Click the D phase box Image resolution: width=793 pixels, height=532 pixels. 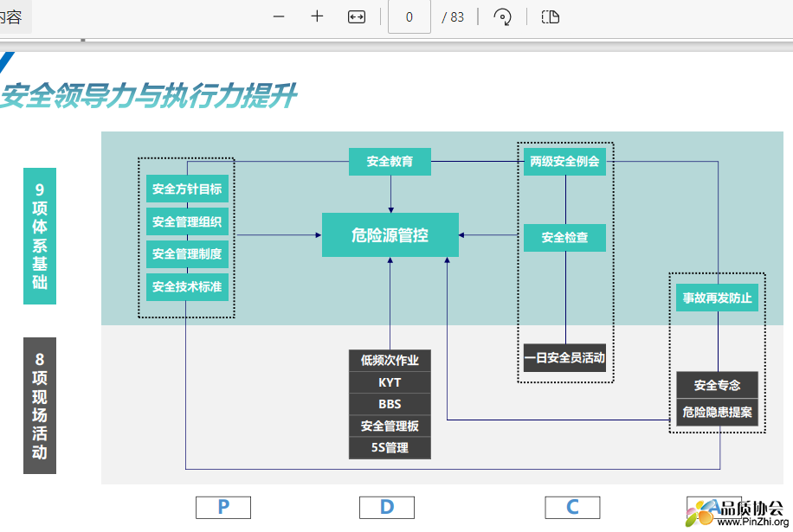387,507
